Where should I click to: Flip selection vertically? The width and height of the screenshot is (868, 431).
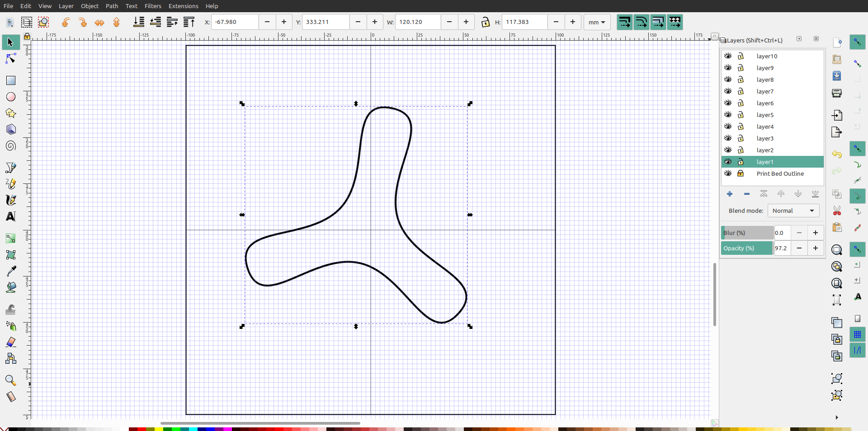[x=116, y=22]
